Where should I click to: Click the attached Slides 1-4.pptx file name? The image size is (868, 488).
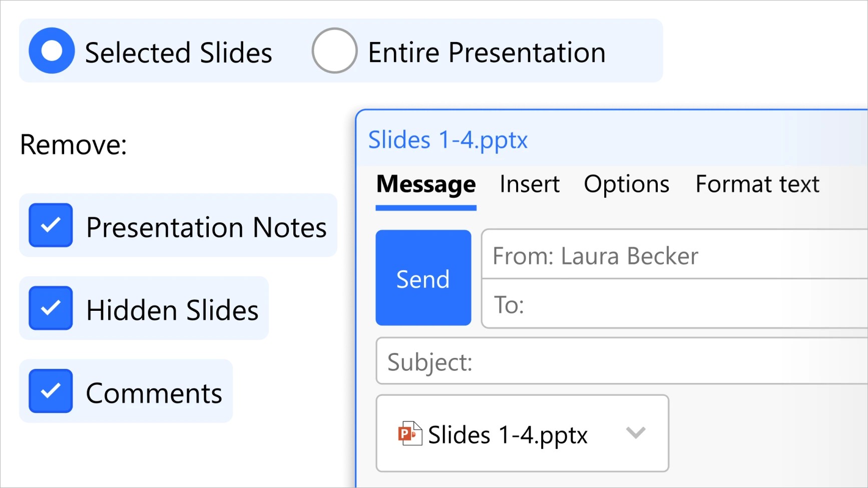click(x=508, y=434)
